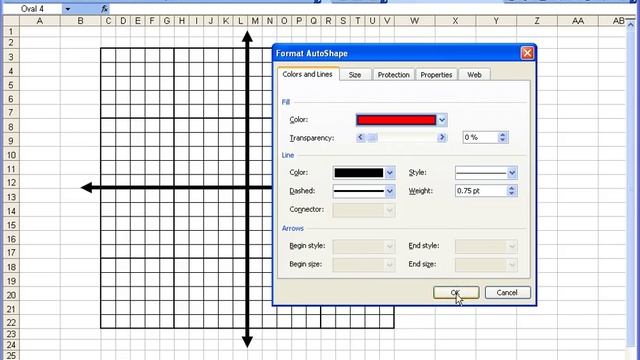This screenshot has height=360, width=640.
Task: Select row 25 header
Action: coord(11,355)
